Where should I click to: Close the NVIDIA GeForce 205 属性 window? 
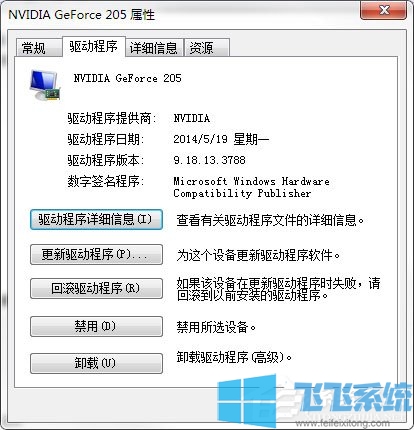pyautogui.click(x=383, y=10)
